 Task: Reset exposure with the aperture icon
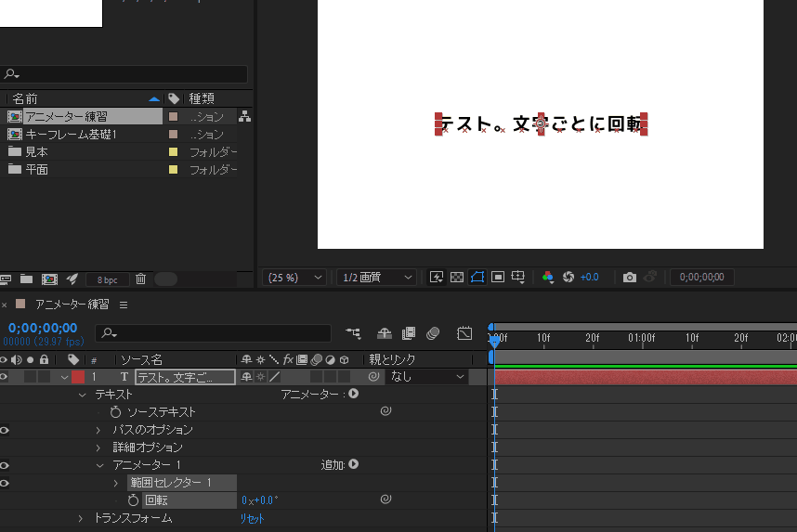(x=568, y=277)
